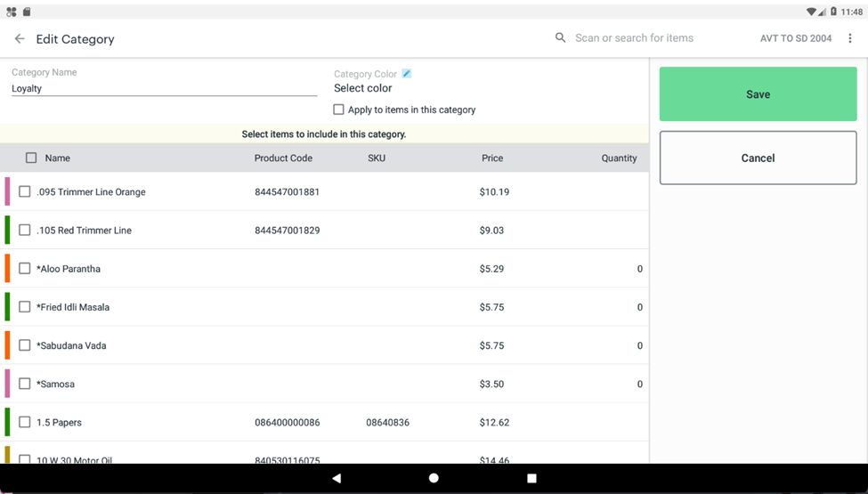The image size is (868, 494).
Task: Tap Android home navigation button
Action: coord(434,478)
